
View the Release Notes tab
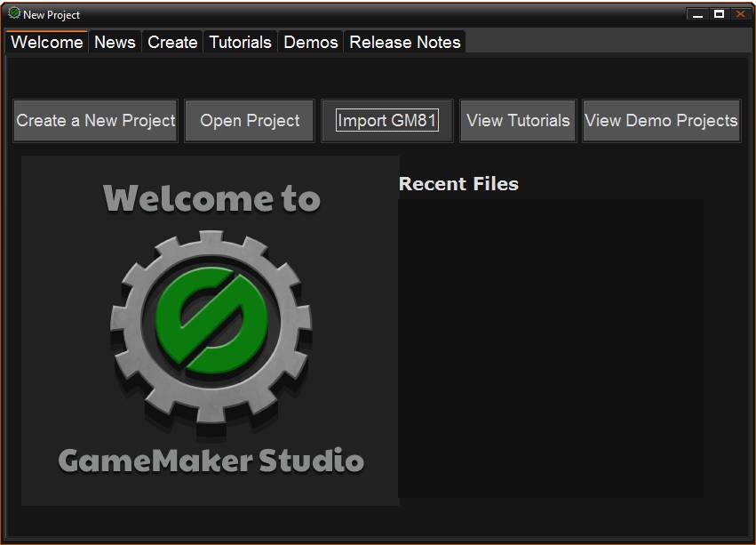(405, 42)
